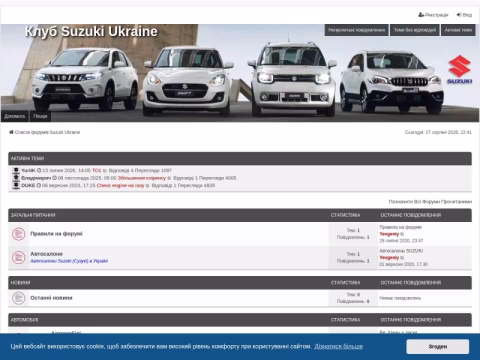The height and width of the screenshot is (360, 480).
Task: Click go-to-post icon after Збільшення кліренсу
Action: tap(169, 178)
